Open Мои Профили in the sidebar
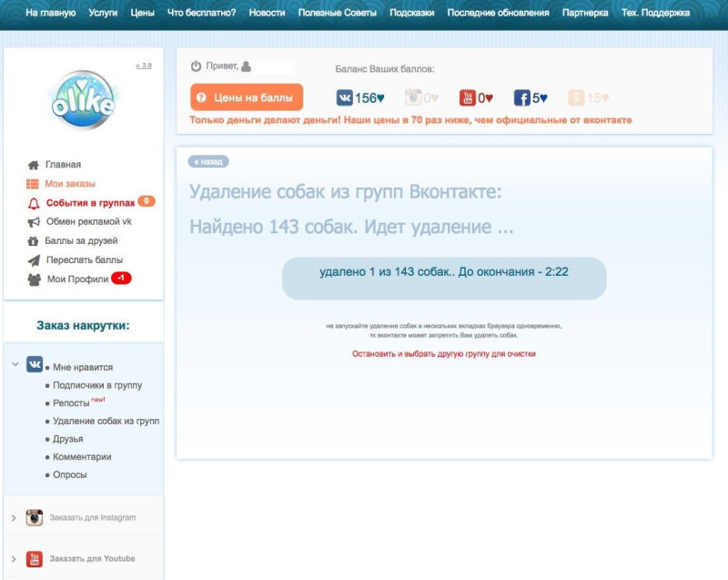The height and width of the screenshot is (580, 728). [77, 280]
